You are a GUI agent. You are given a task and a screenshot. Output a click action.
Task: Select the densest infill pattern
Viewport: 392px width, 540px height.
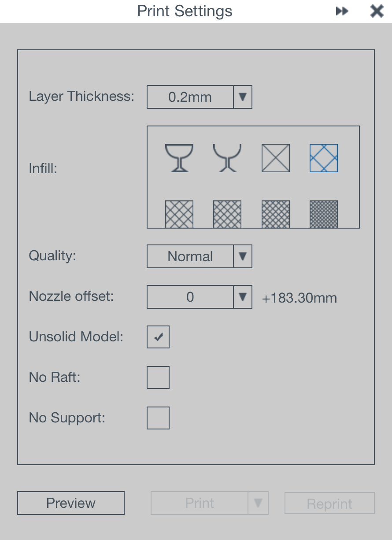[324, 214]
